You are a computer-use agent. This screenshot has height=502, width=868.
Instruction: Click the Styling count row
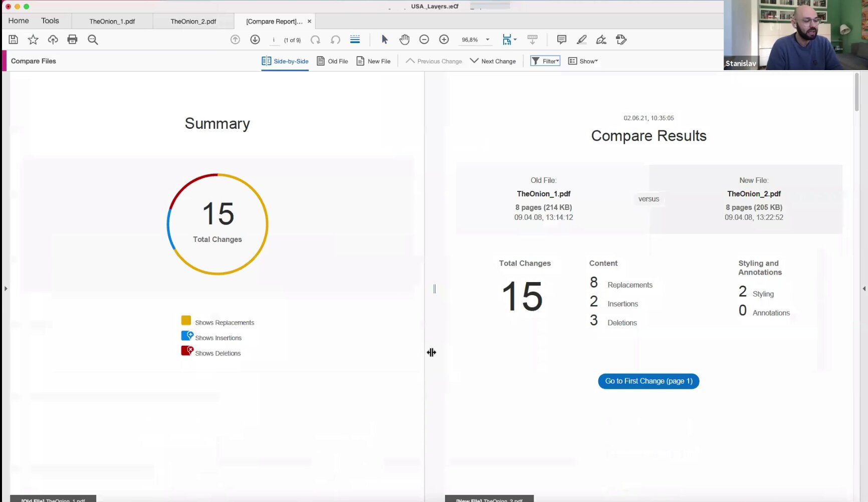coord(756,292)
